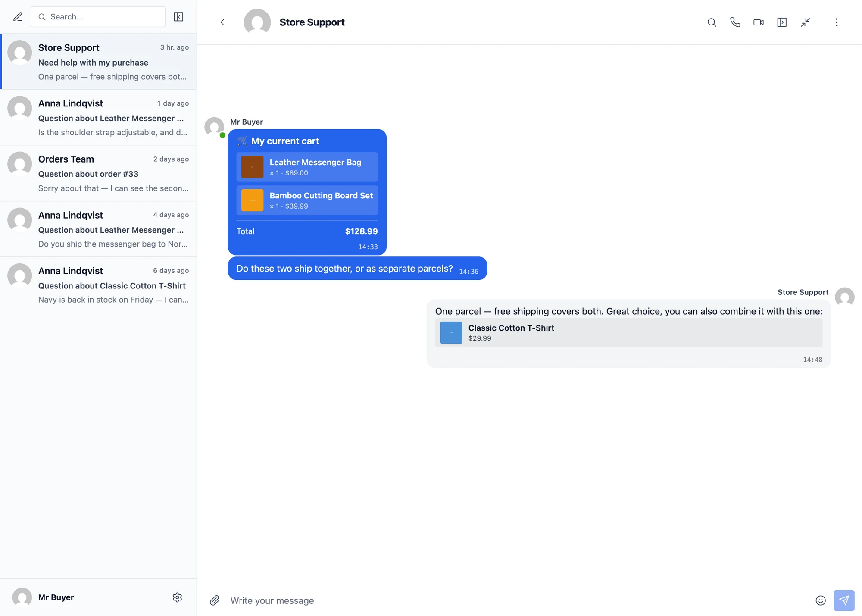862x616 pixels.
Task: Click the "Mr Buyer" name above cart message
Action: click(x=247, y=122)
